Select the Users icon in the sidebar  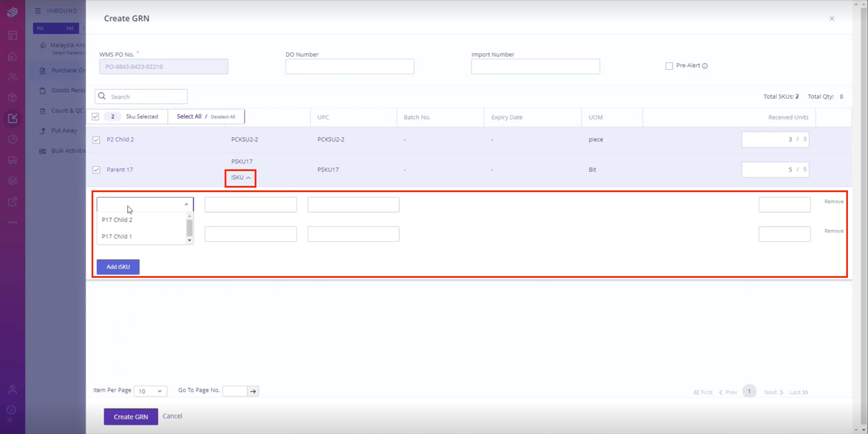point(12,77)
